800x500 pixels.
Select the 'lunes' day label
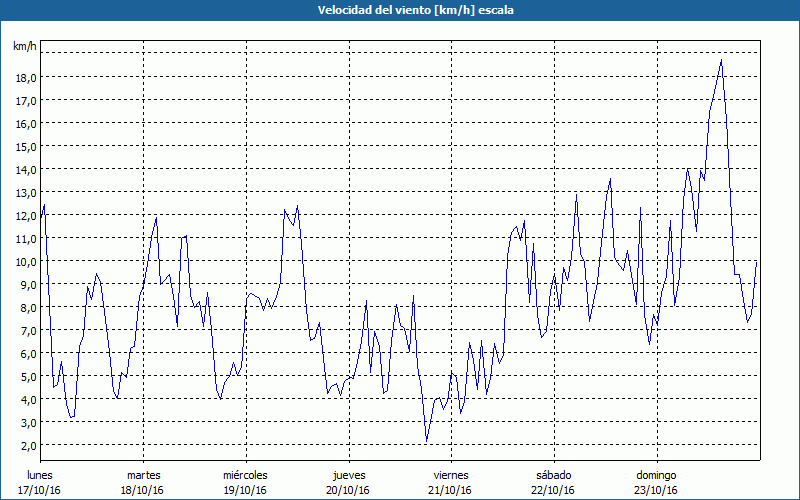[x=41, y=475]
